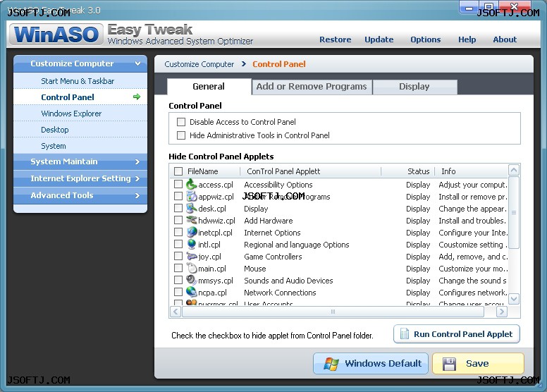This screenshot has height=392, width=547.
Task: Check the ncpa.cpl row checkbox
Action: pyautogui.click(x=178, y=292)
